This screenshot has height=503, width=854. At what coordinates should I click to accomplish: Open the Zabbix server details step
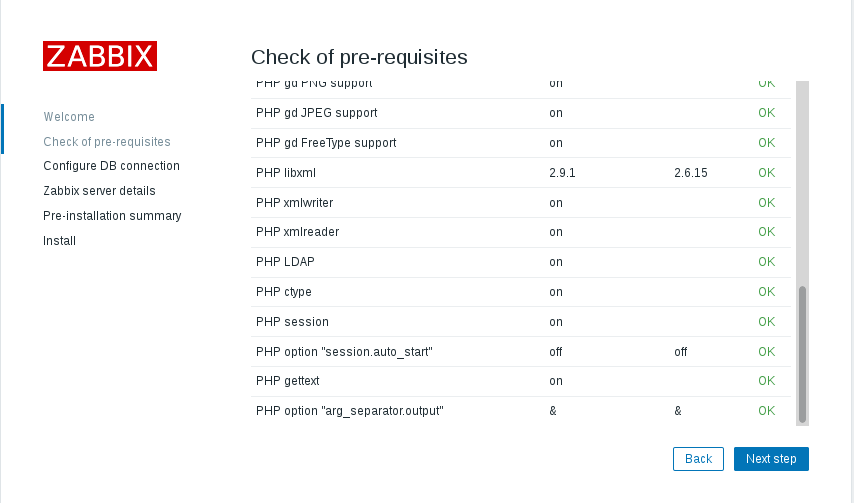tap(100, 191)
